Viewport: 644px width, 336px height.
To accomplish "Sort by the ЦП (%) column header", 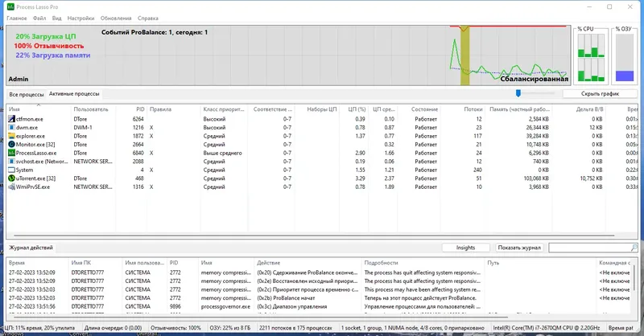I will (x=357, y=109).
